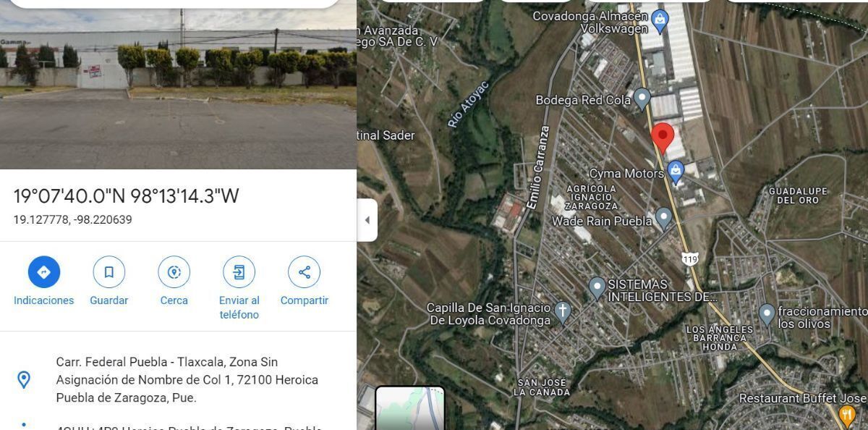Open Street View photo of location
The width and height of the screenshot is (868, 430).
click(178, 85)
